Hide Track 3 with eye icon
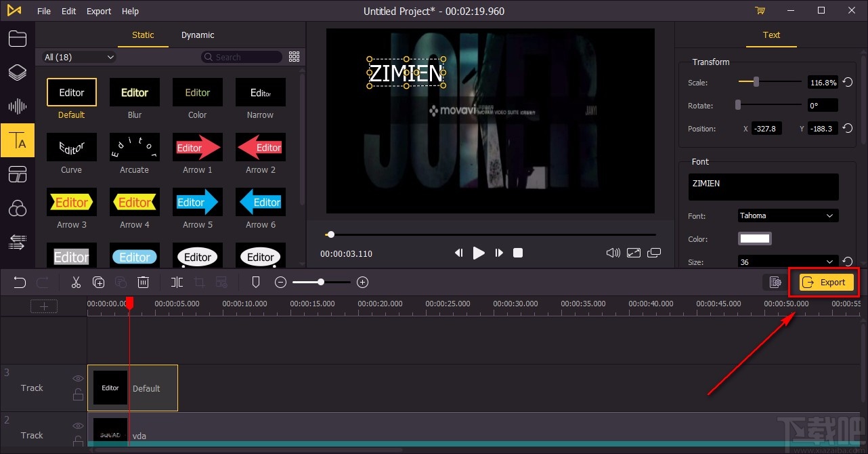 78,379
